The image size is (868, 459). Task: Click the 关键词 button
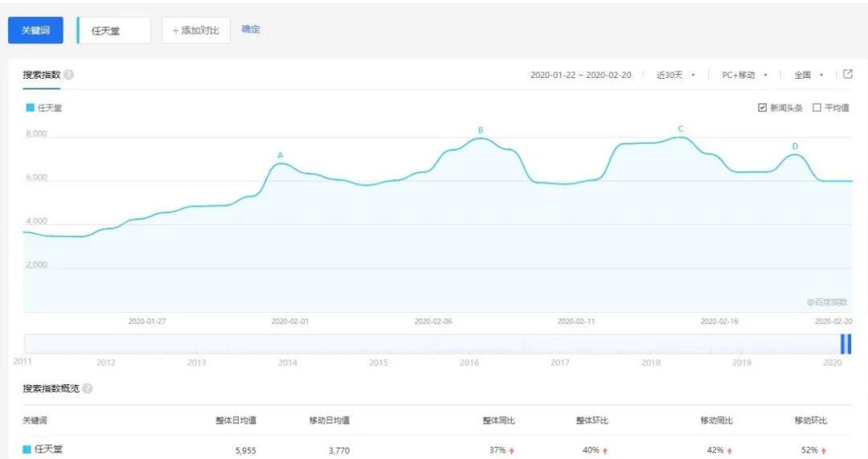point(35,30)
